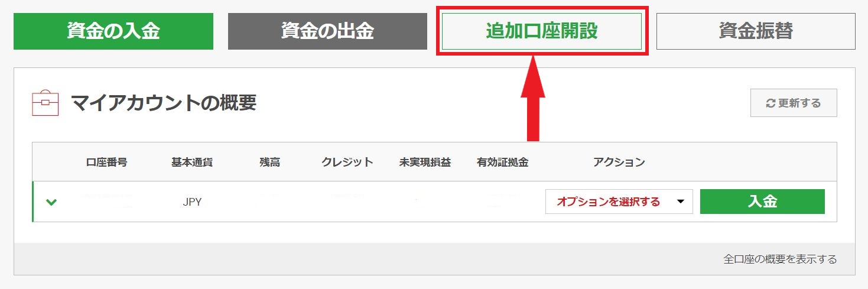868x289 pixels.
Task: Click the マイアカウントの概要 heading
Action: [x=164, y=103]
